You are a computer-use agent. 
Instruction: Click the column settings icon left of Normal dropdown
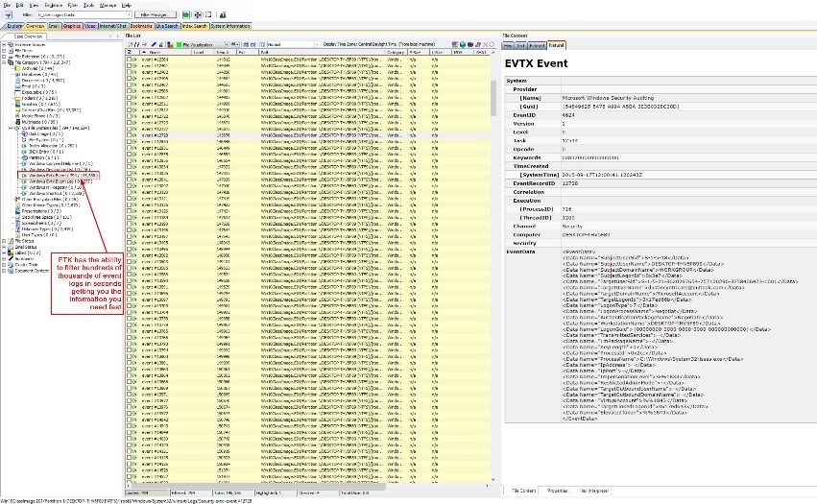262,45
